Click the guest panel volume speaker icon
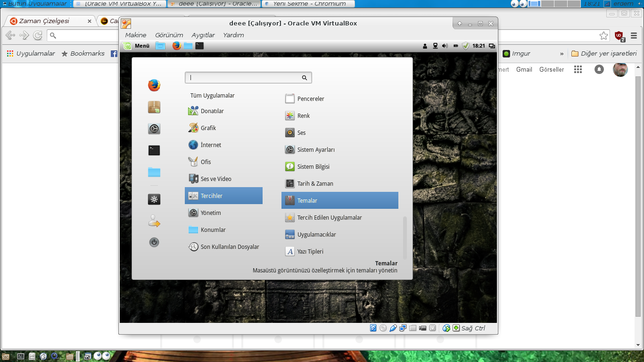This screenshot has width=644, height=362. click(445, 46)
